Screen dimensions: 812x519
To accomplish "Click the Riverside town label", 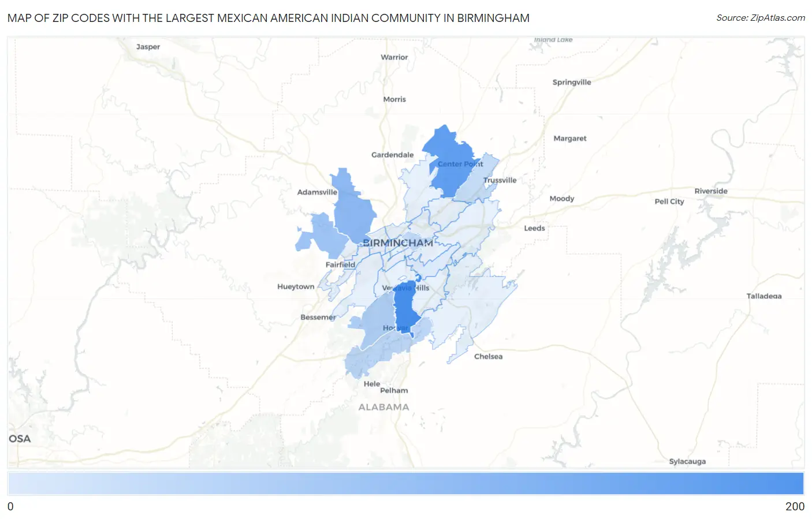I will point(711,191).
